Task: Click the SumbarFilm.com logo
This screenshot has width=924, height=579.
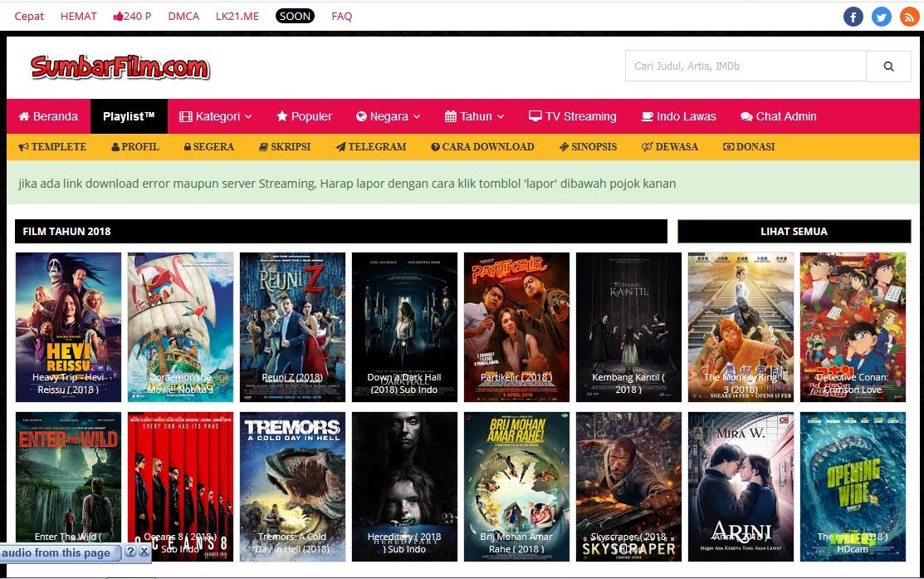Action: click(x=120, y=66)
